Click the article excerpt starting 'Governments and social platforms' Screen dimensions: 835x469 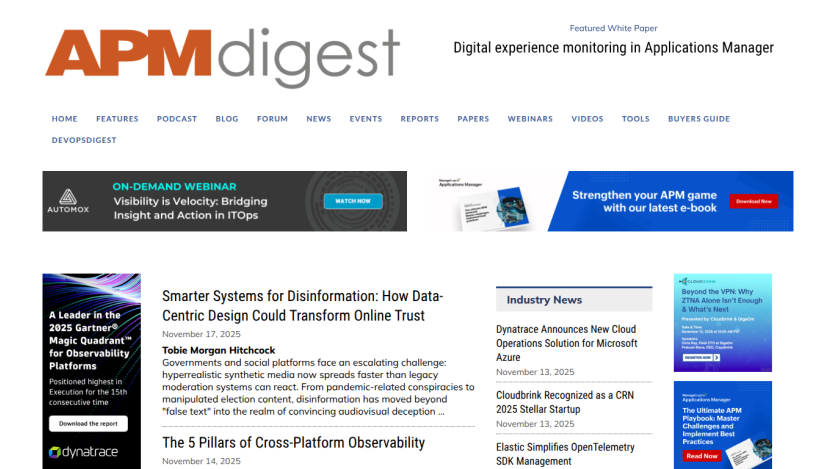pyautogui.click(x=318, y=387)
